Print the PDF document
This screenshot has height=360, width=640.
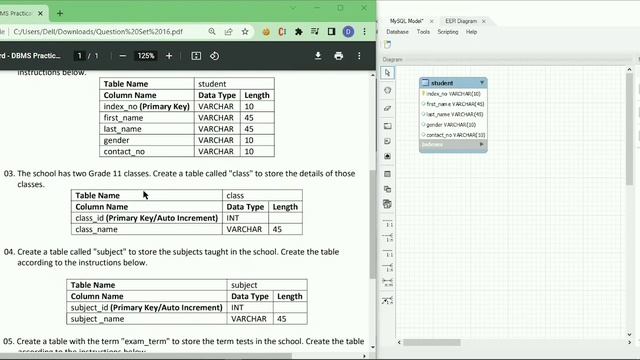[x=338, y=56]
